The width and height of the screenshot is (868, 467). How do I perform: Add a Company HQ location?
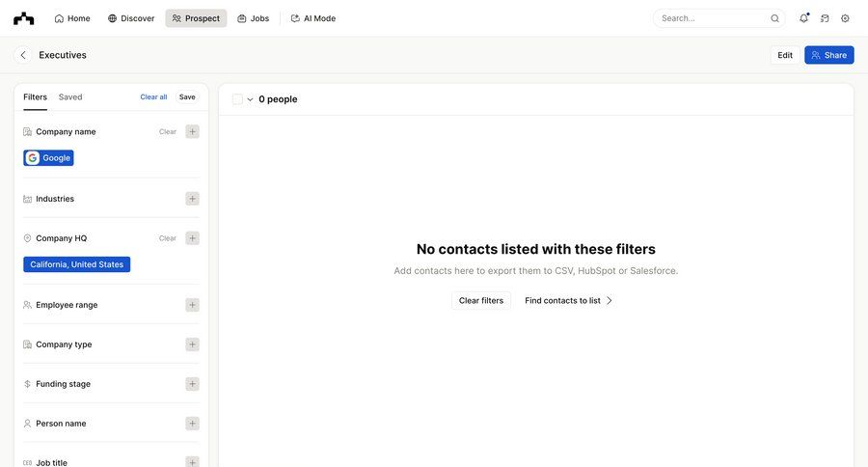pyautogui.click(x=192, y=238)
